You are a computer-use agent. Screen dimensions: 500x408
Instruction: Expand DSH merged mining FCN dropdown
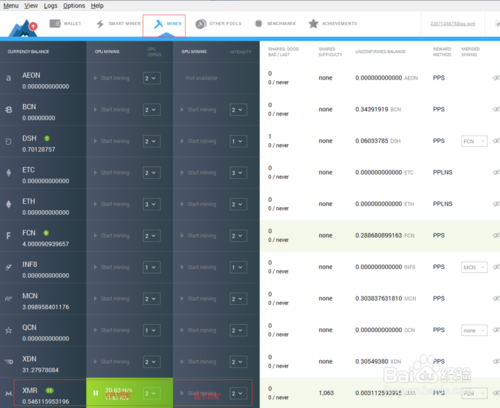click(474, 141)
